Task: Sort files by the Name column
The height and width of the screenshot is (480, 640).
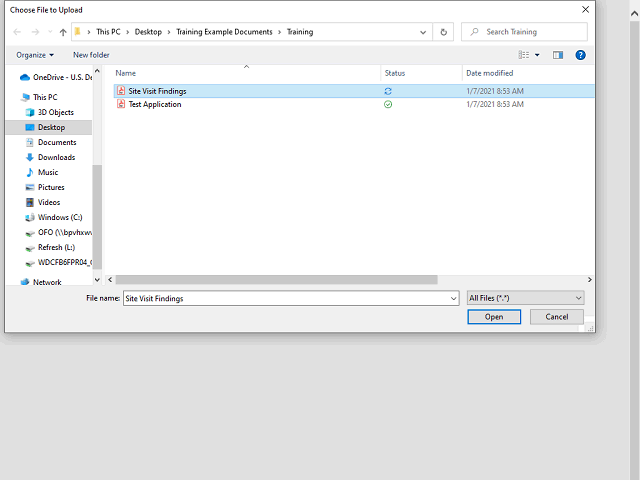Action: [125, 73]
